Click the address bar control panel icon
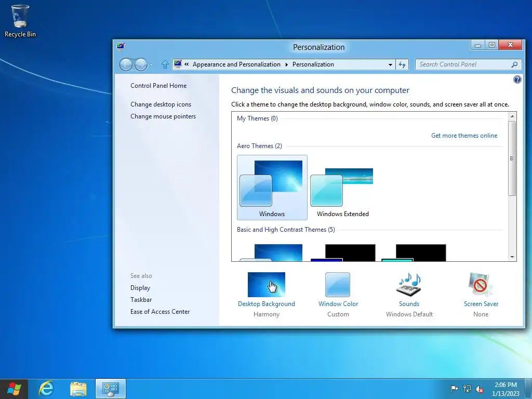Image resolution: width=532 pixels, height=399 pixels. coord(178,64)
